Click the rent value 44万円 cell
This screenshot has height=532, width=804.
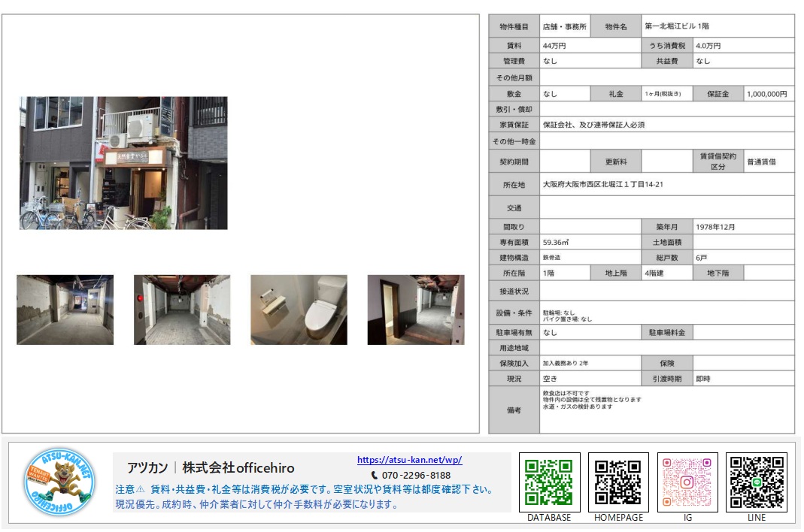590,46
